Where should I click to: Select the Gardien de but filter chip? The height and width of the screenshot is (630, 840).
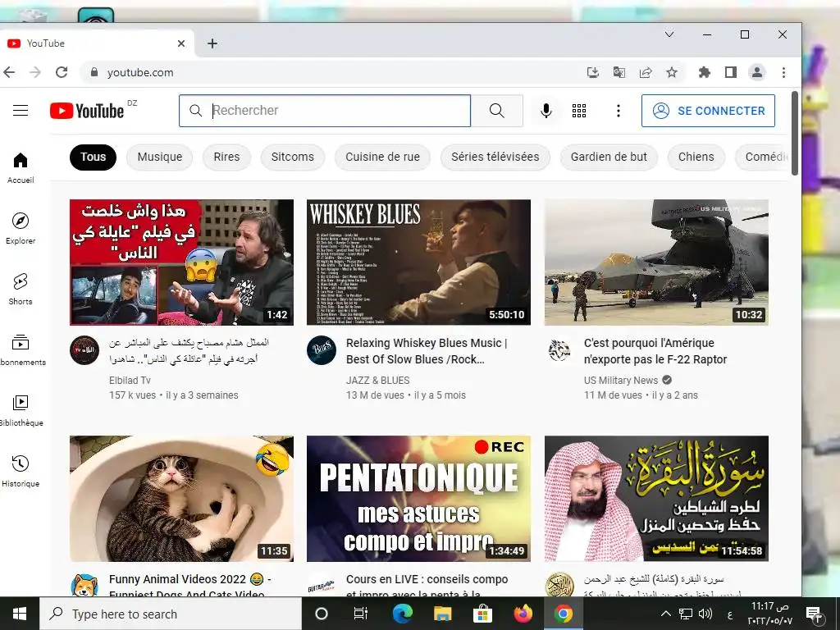pos(609,157)
